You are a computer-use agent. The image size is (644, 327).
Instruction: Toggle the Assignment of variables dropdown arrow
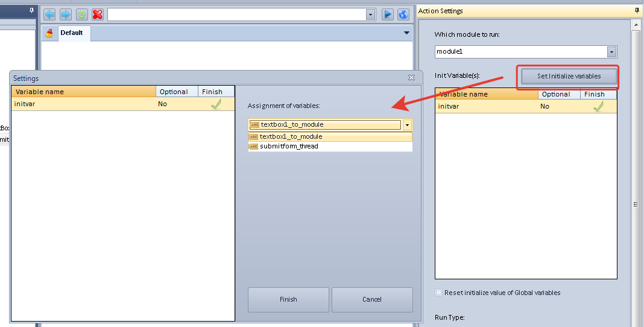pyautogui.click(x=407, y=125)
